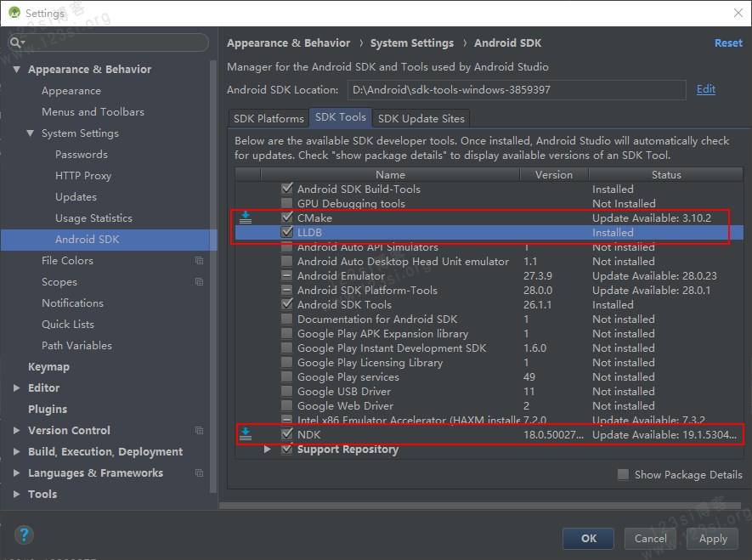
Task: Click the search magnifier icon in settings
Action: pyautogui.click(x=16, y=42)
